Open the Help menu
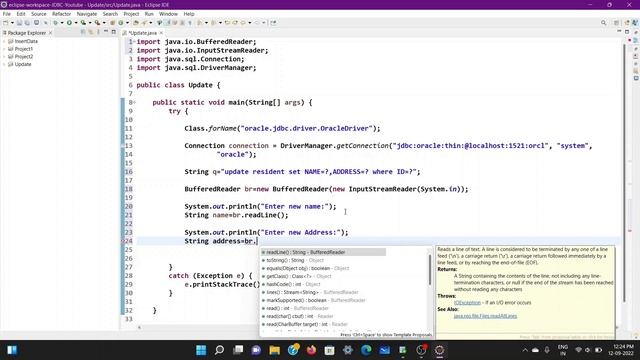Image resolution: width=640 pixels, height=360 pixels. tap(189, 14)
